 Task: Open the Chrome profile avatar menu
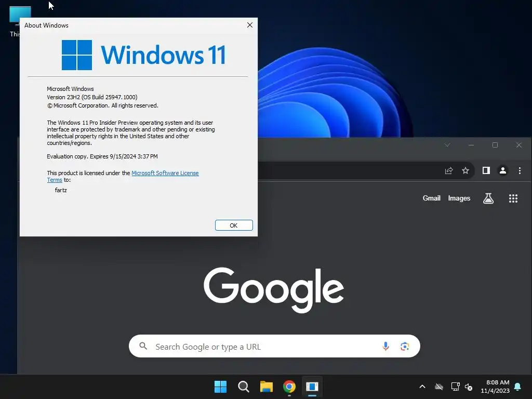coord(502,170)
